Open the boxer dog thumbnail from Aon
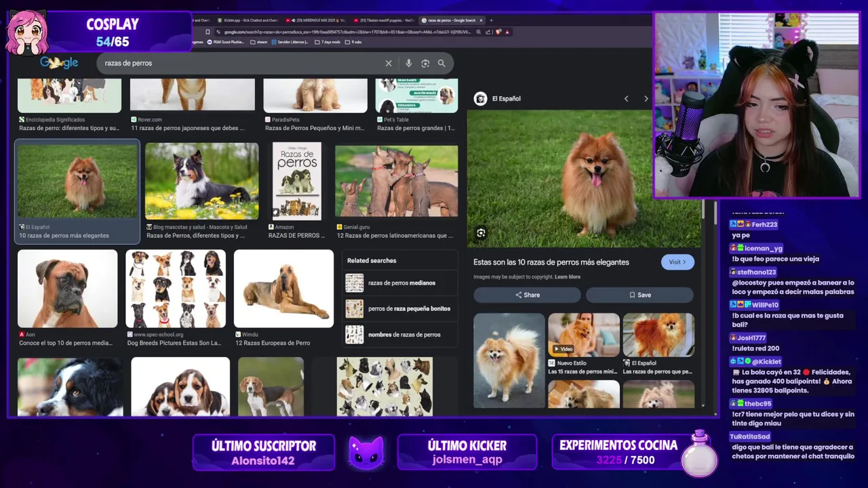 [67, 289]
